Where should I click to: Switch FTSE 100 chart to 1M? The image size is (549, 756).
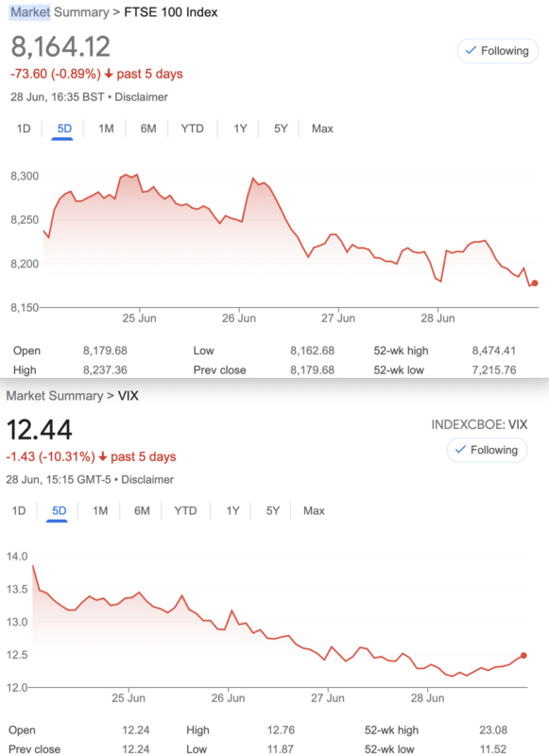coord(106,129)
